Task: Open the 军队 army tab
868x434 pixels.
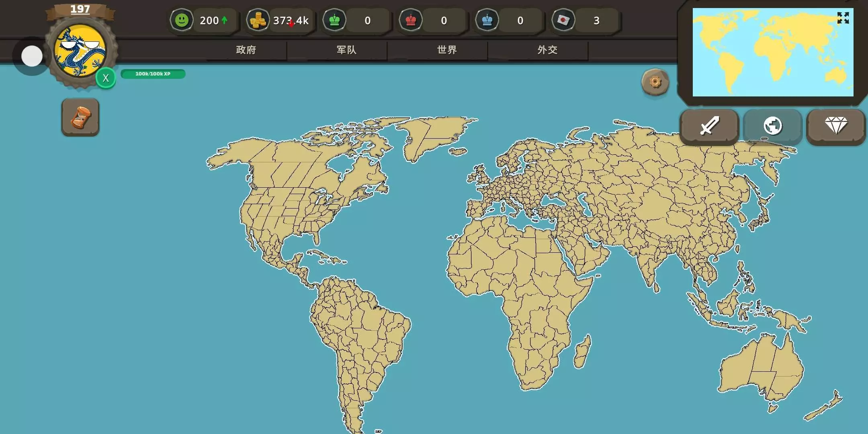Action: 346,50
